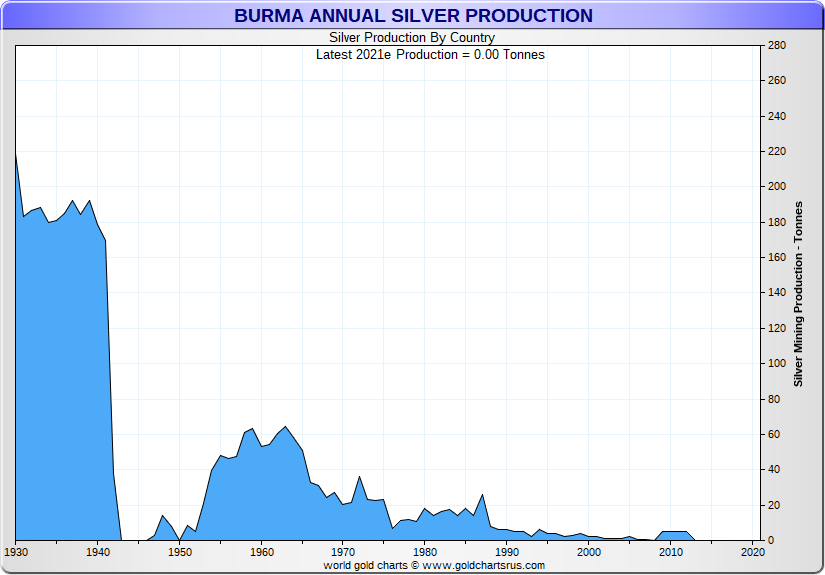The height and width of the screenshot is (575, 825).
Task: Click the x-axis label 2000
Action: [x=588, y=552]
